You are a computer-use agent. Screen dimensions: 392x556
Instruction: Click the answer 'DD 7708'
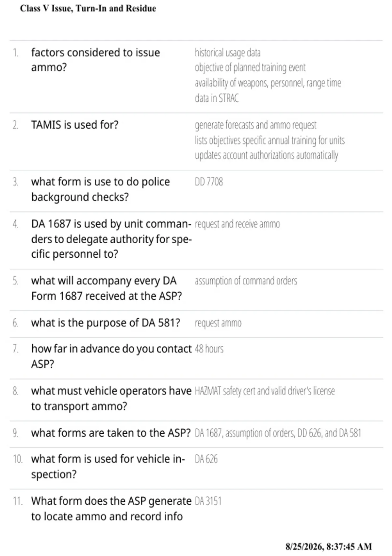[x=209, y=182]
